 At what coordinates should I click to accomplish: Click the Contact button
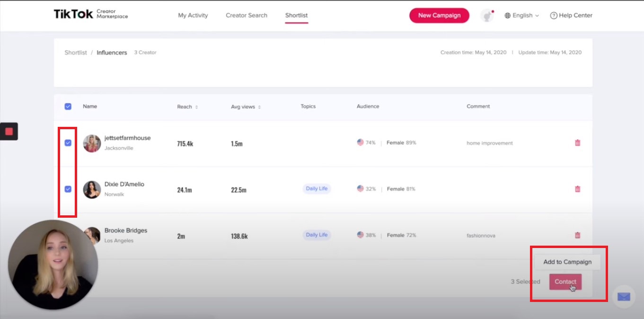[565, 282]
